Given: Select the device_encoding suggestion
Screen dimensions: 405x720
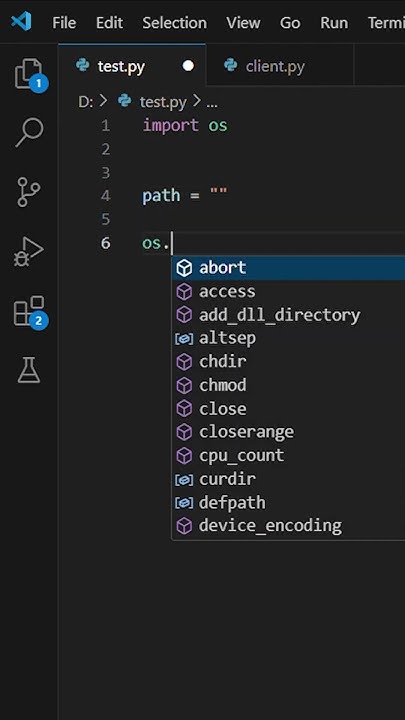Looking at the screenshot, I should [288, 526].
